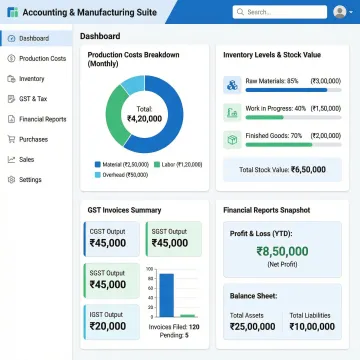Screen dimensions: 360x360
Task: Click the Finished Goods box icon
Action: pyautogui.click(x=232, y=140)
